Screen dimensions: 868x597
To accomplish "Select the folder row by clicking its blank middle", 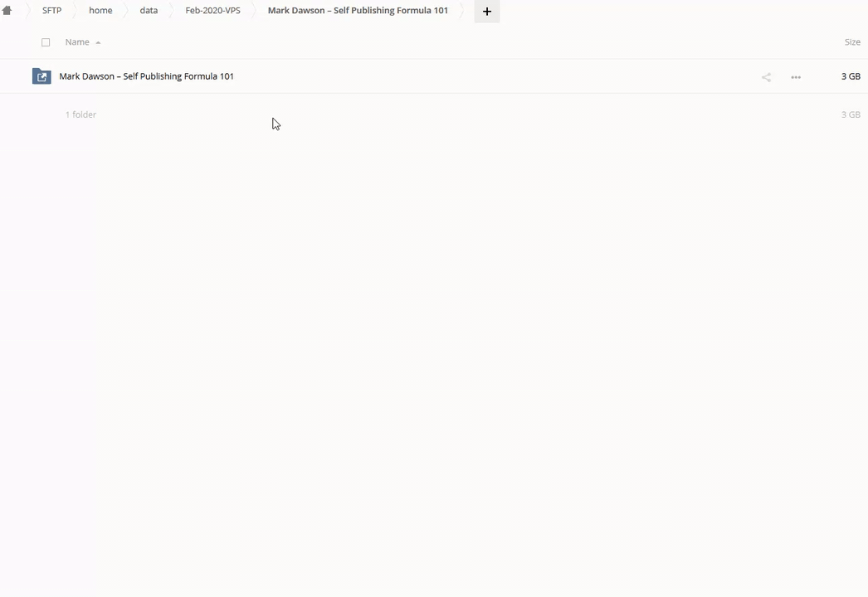I will point(498,76).
